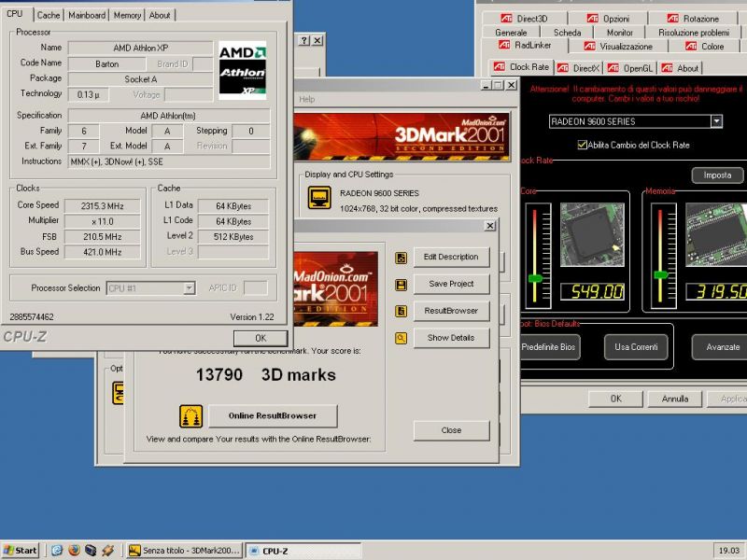Click the Edit Description button
This screenshot has width=747, height=560.
click(x=451, y=258)
